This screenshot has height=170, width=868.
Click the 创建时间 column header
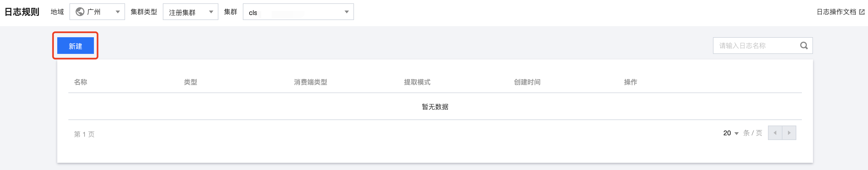pyautogui.click(x=527, y=82)
